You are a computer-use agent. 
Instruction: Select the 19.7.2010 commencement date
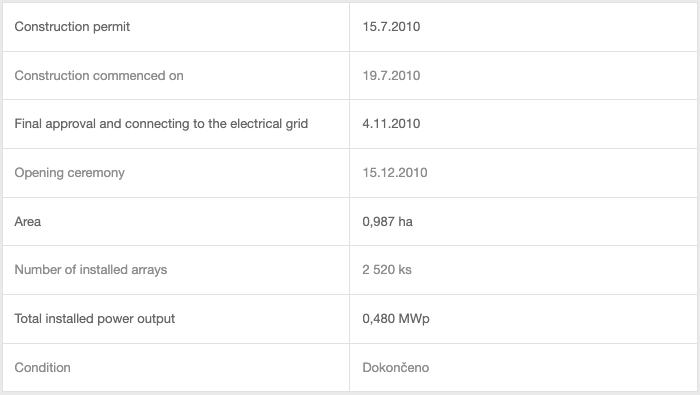point(391,75)
